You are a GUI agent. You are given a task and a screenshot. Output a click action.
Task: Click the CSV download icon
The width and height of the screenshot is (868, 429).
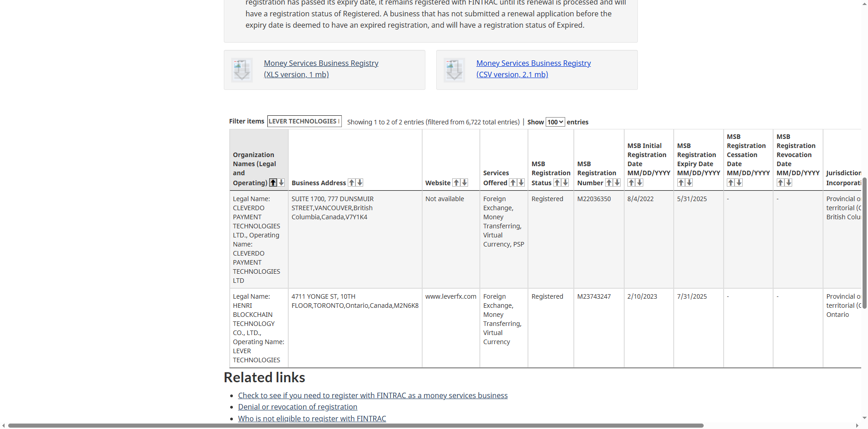point(454,70)
